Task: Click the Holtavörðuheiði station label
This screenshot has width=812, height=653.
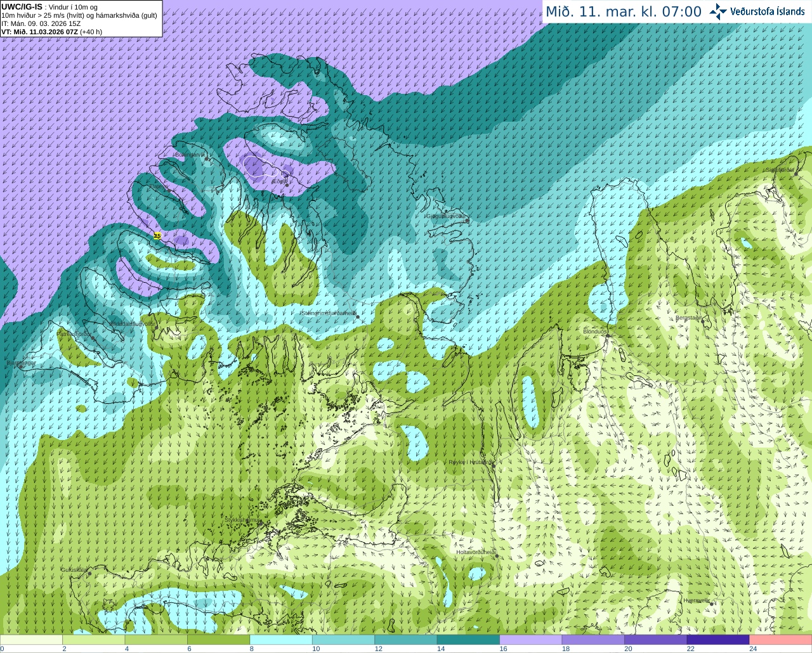Action: pos(476,552)
